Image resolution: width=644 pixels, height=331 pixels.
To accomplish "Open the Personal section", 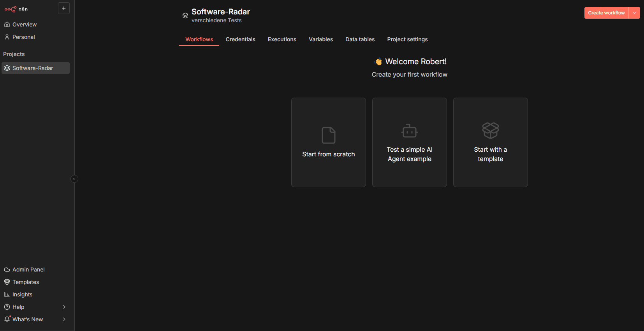I will pyautogui.click(x=35, y=37).
